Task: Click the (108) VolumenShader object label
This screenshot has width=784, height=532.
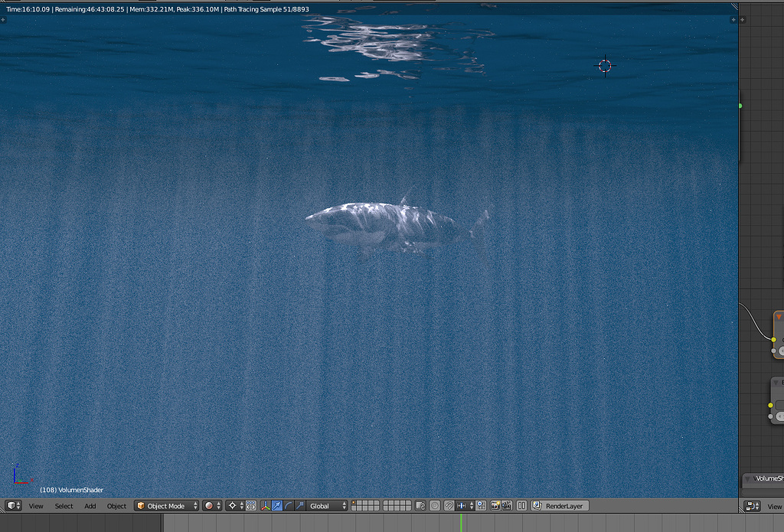Action: [x=71, y=490]
